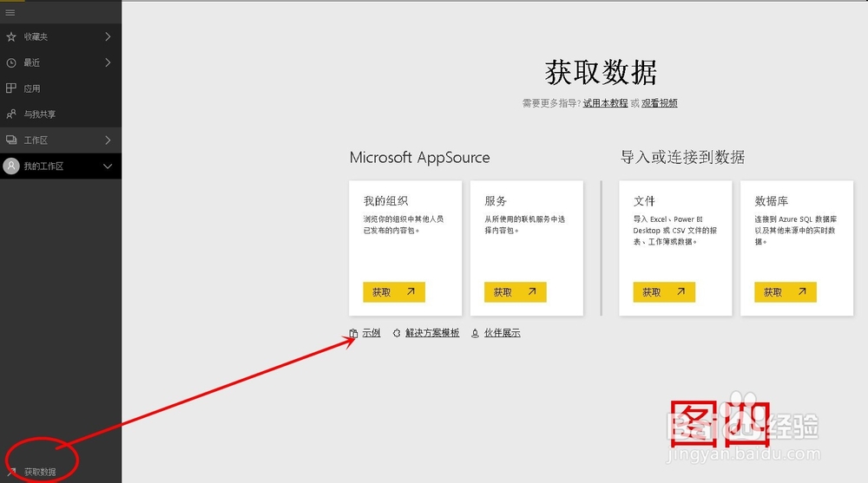Click the samples icon beside 示例
This screenshot has width=868, height=483.
click(x=353, y=333)
